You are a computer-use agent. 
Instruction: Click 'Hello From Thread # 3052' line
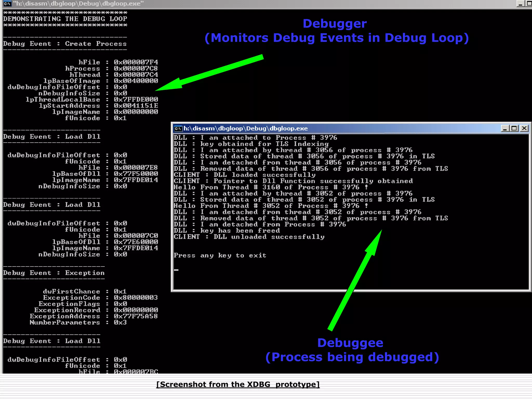[x=271, y=206]
